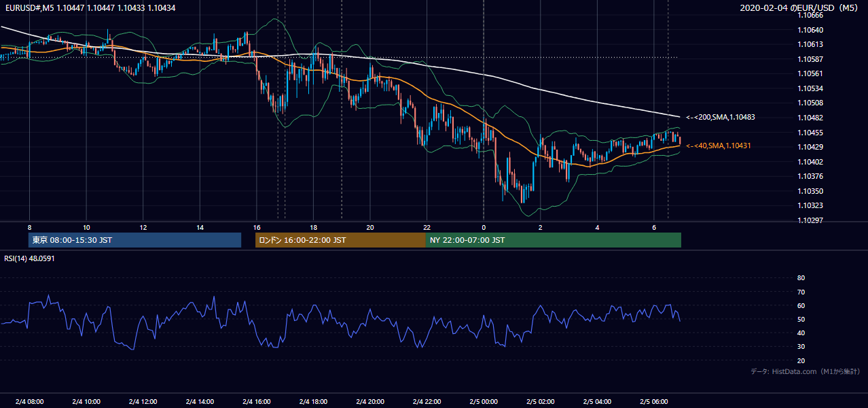This screenshot has width=868, height=408.
Task: Click the bottom time label 2/4 22:00
Action: click(x=427, y=402)
